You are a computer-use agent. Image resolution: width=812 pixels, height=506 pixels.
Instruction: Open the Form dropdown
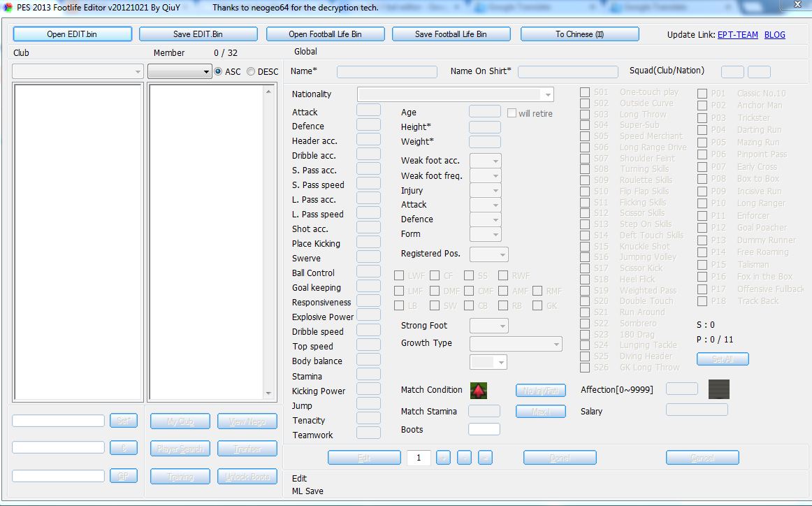click(x=485, y=234)
